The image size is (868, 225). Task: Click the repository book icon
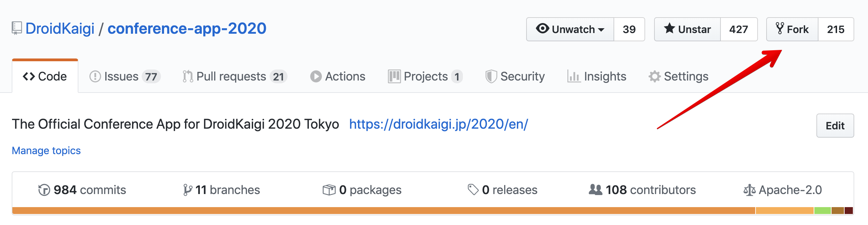(17, 28)
